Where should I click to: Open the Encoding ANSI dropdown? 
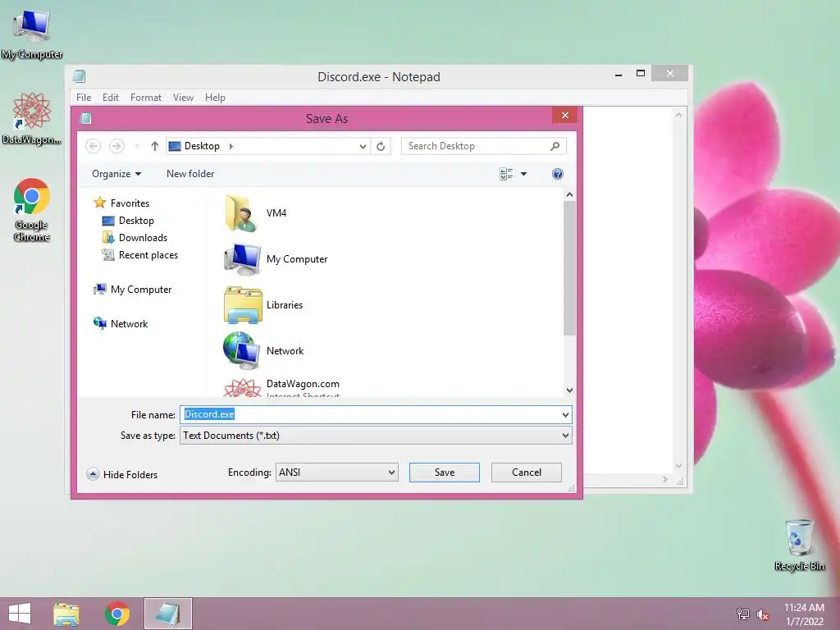[x=337, y=472]
